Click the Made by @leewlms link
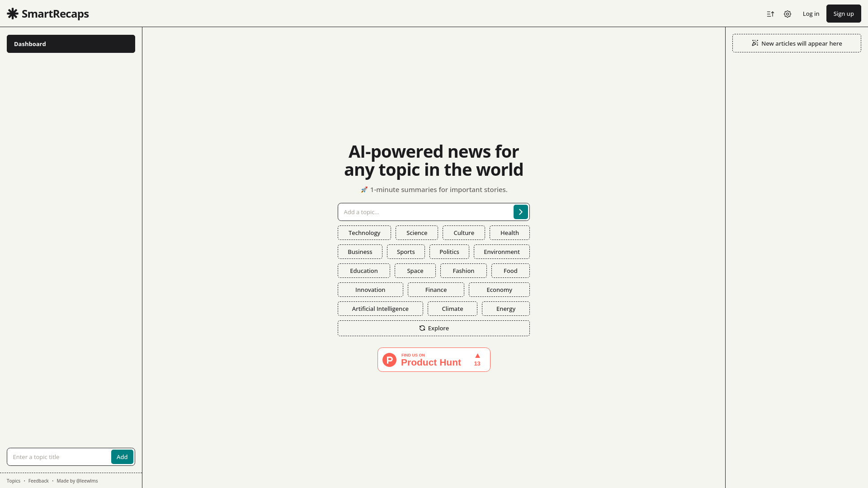Screen dimensions: 868x488 pyautogui.click(x=77, y=480)
